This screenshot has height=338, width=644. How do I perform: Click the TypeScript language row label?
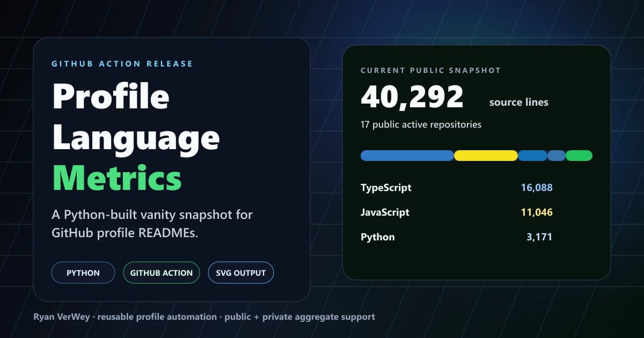point(386,188)
